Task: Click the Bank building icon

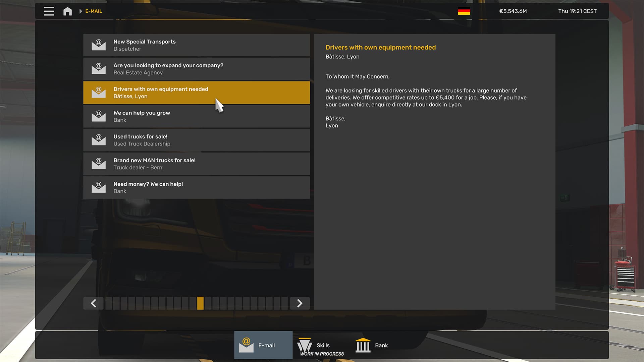Action: pyautogui.click(x=363, y=345)
